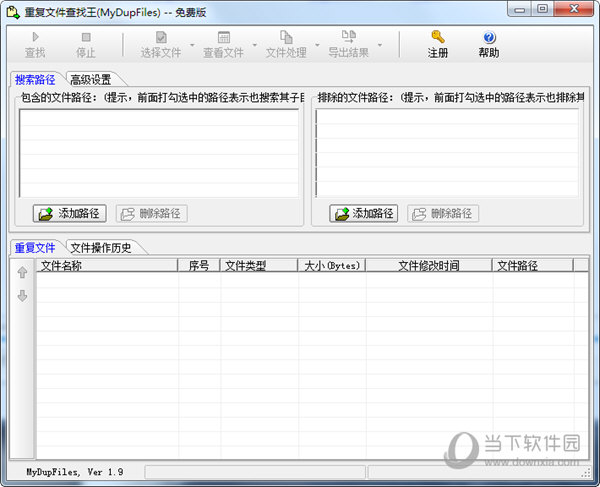
Task: Click inside the included file paths list
Action: pyautogui.click(x=159, y=153)
